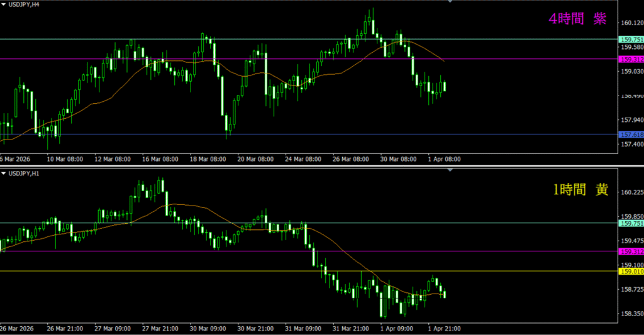Select the 159.751 price tag on H4 chart
The image size is (644, 335).
point(631,39)
